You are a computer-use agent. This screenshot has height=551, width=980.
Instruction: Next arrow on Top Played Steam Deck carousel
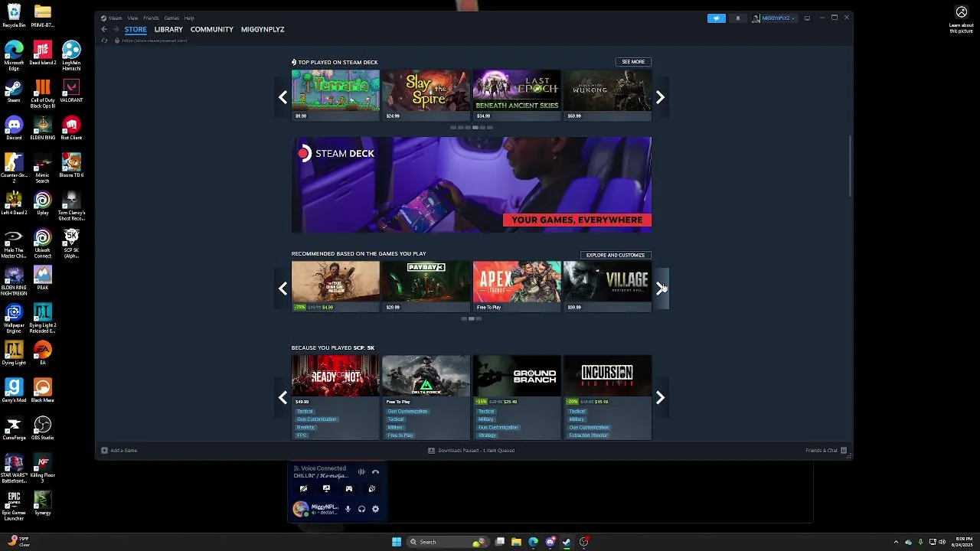click(x=660, y=97)
